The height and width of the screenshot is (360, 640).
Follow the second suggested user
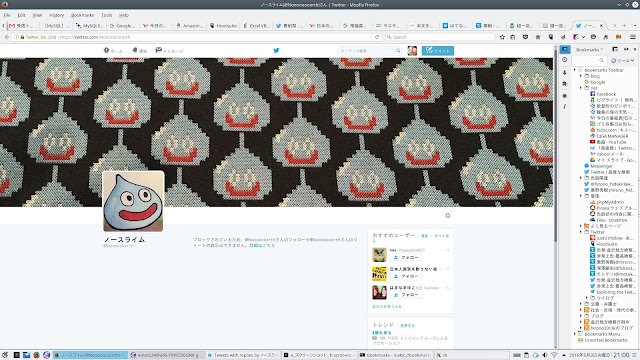pos(406,276)
